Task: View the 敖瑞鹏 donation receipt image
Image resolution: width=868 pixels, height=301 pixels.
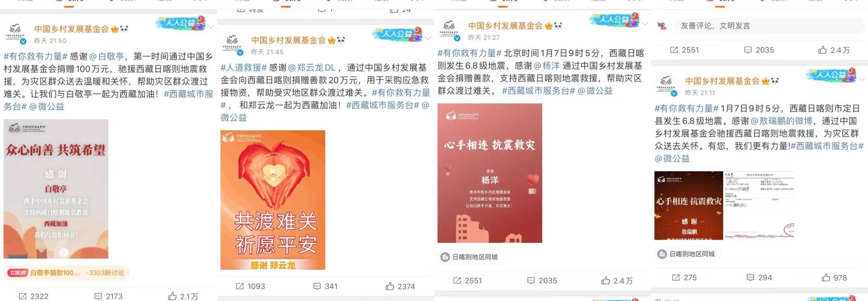Action: (759, 205)
